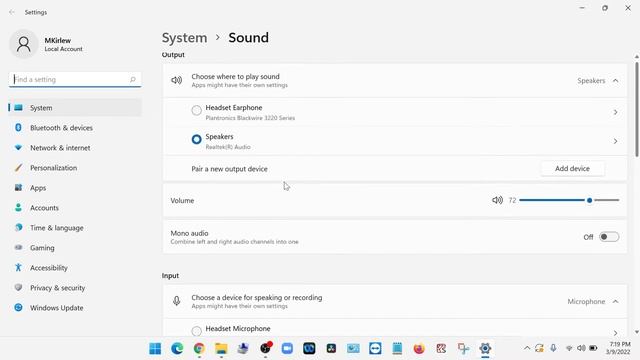Click the Accessibility figure icon in sidebar
The height and width of the screenshot is (360, 640).
18,268
